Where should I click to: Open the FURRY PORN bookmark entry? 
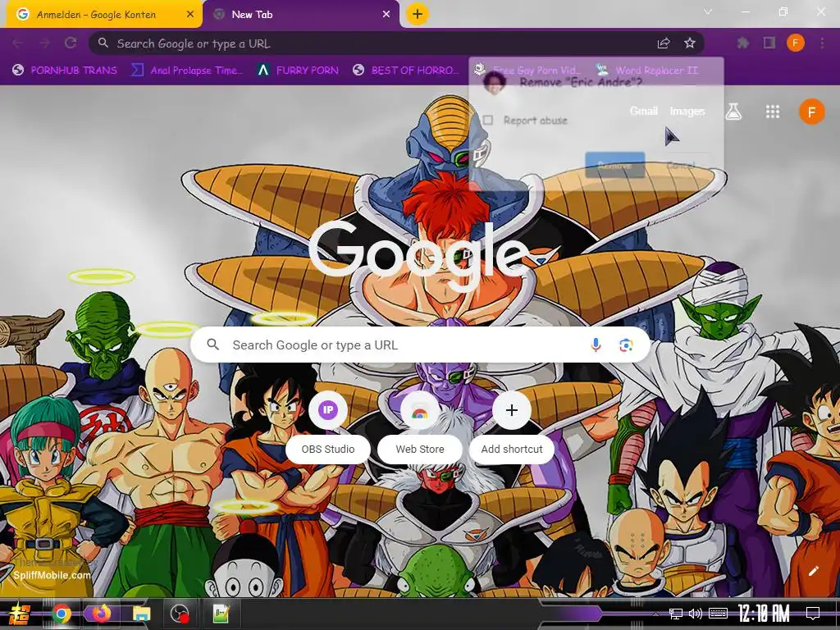tap(299, 71)
